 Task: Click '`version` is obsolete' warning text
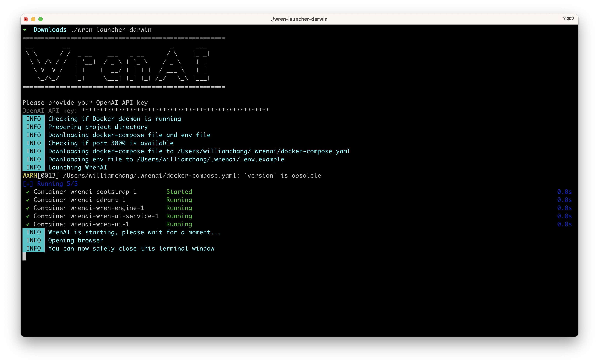pos(283,176)
